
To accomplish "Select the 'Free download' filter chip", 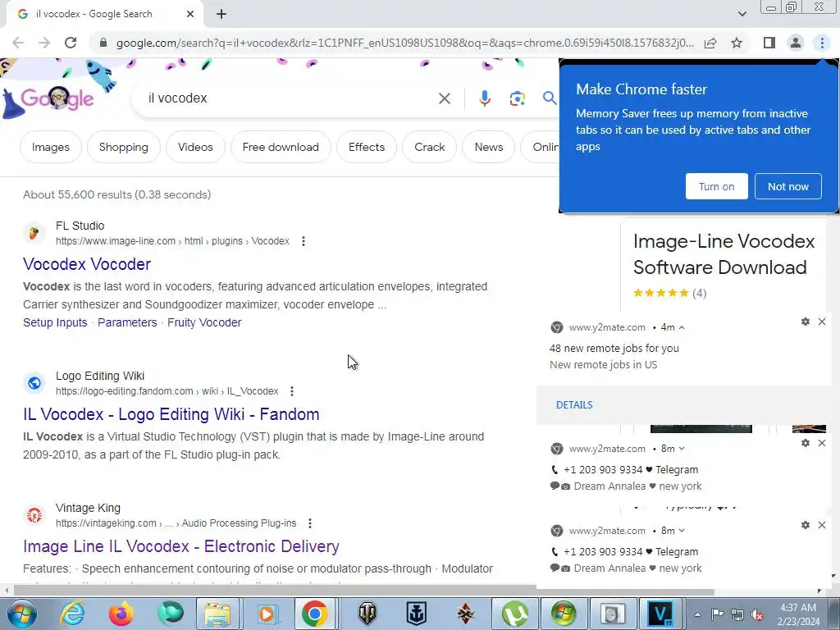I will coord(281,147).
